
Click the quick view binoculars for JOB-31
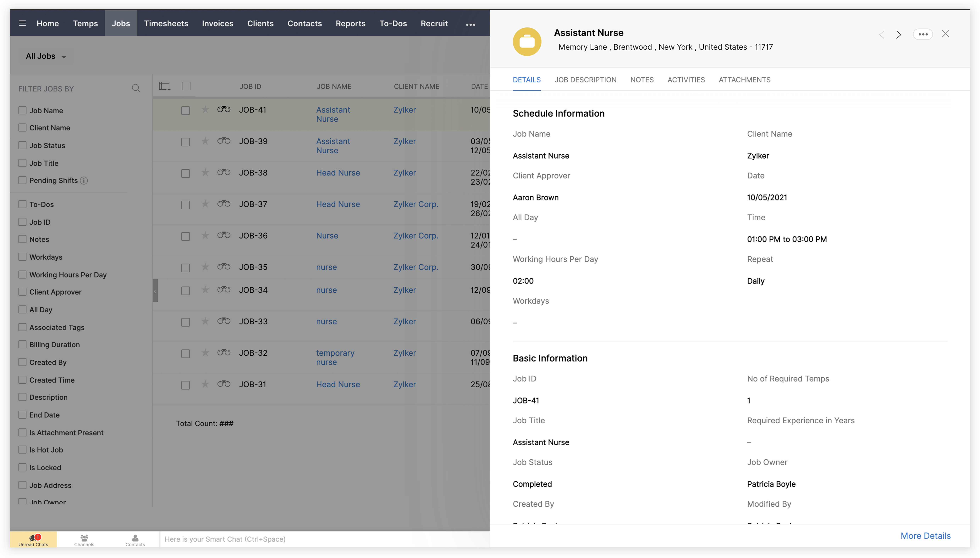pyautogui.click(x=224, y=384)
